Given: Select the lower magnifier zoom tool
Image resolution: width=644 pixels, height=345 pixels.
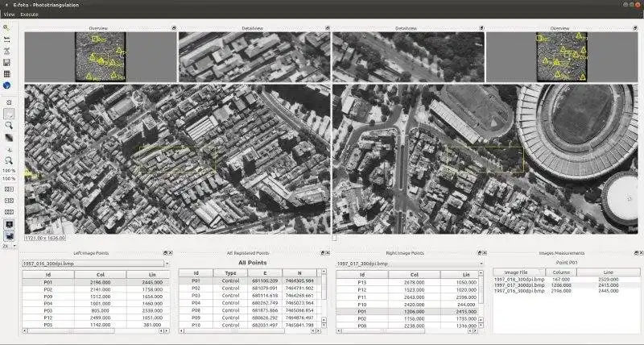Looking at the screenshot, I should click(9, 160).
